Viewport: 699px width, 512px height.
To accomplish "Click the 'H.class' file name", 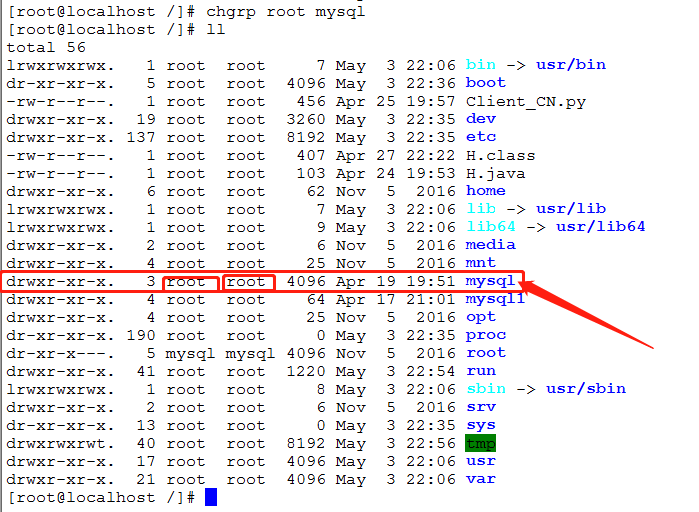I will click(500, 155).
